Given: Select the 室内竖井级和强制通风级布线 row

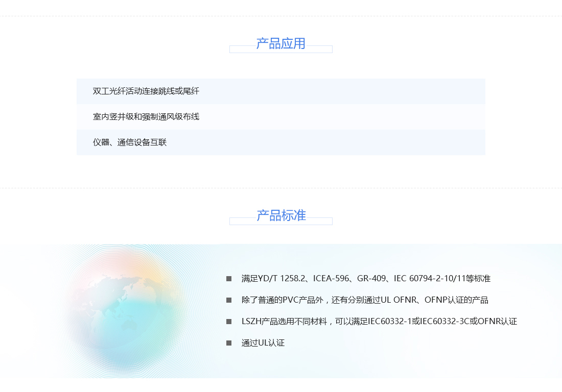Looking at the screenshot, I should 281,117.
